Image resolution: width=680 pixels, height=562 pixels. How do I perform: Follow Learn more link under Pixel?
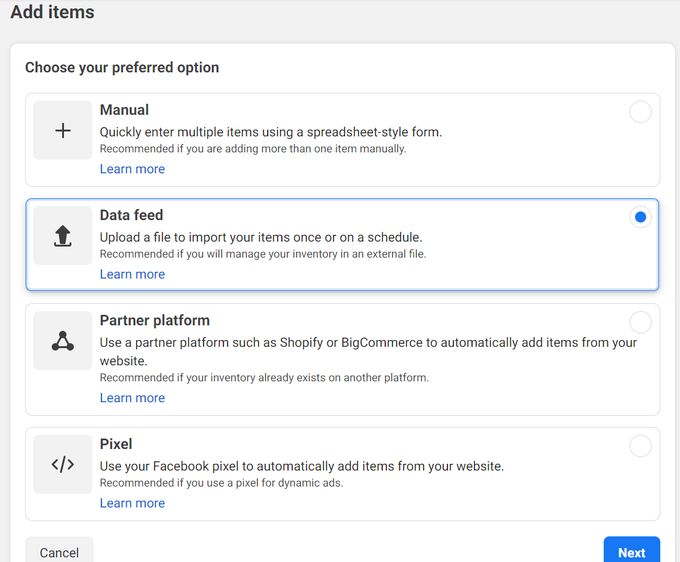(132, 503)
